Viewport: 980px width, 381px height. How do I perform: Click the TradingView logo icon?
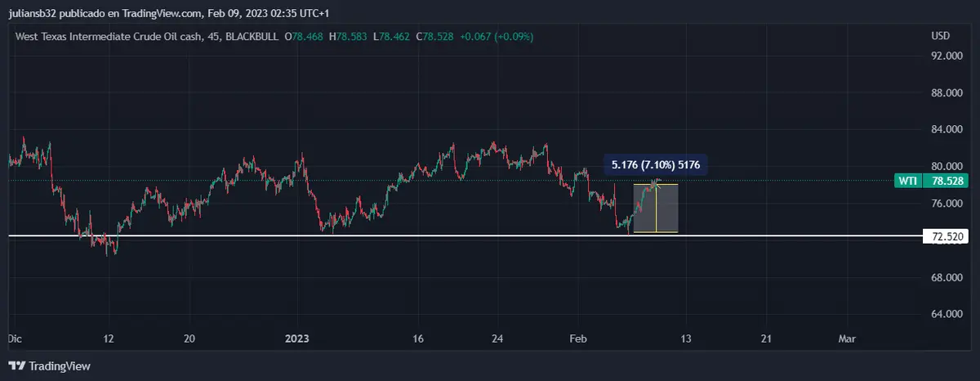[x=16, y=366]
